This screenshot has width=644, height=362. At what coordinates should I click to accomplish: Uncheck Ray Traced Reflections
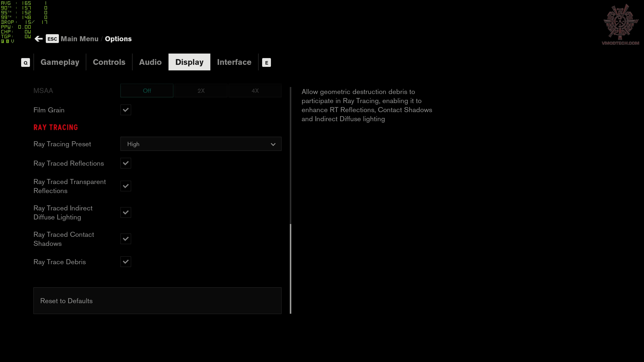click(x=126, y=163)
